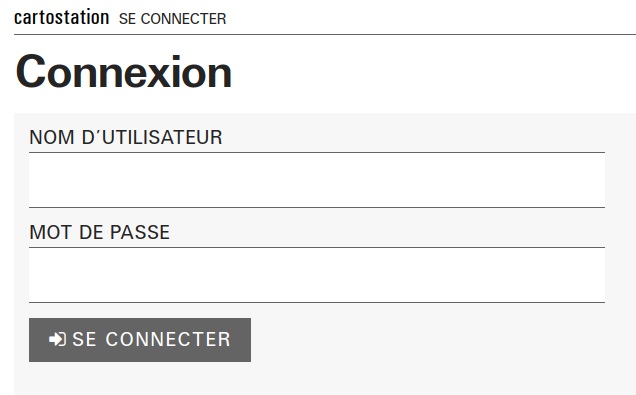Click the word SE in the header link
636x395 pixels.
[127, 19]
